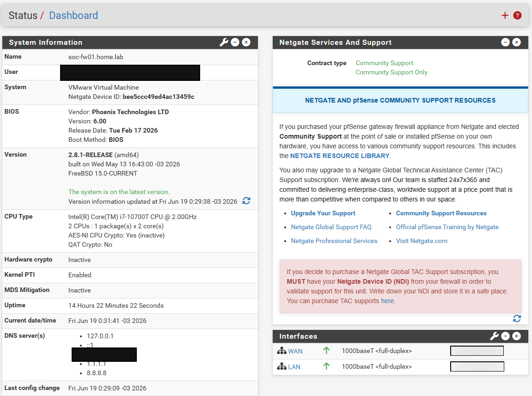Open System Information widget wrench settings
Screen dimensions: 532x396
tap(224, 42)
